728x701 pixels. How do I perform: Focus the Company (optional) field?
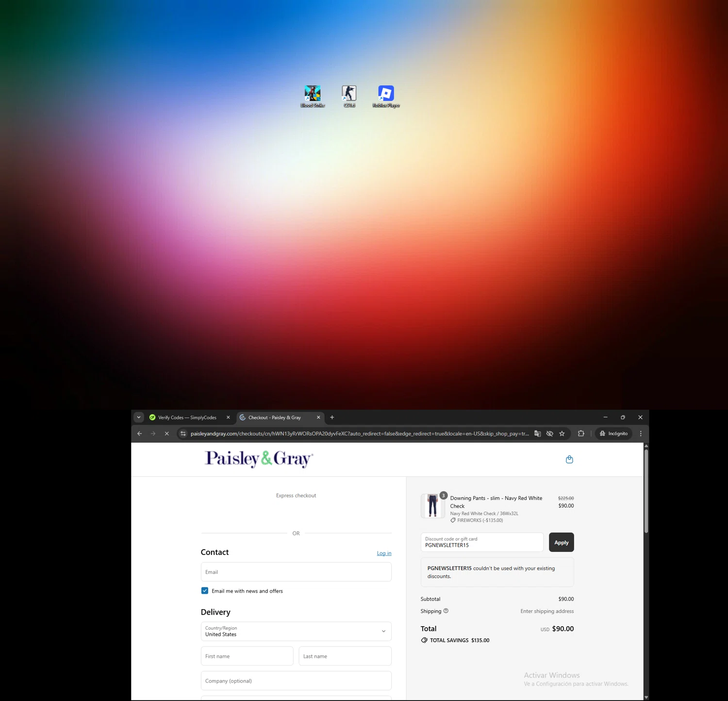[296, 681]
